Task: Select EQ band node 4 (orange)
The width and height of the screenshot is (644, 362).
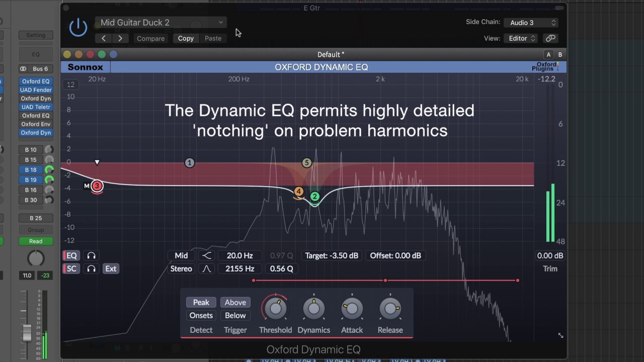Action: point(299,191)
